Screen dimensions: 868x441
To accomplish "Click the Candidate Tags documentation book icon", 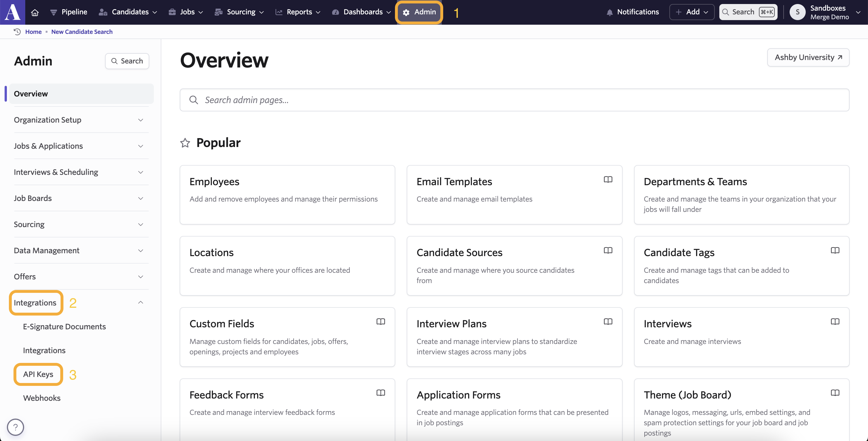I will point(835,250).
